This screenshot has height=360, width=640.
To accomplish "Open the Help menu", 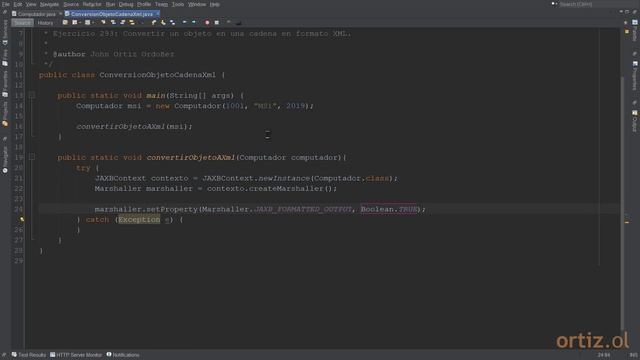I will [x=215, y=4].
